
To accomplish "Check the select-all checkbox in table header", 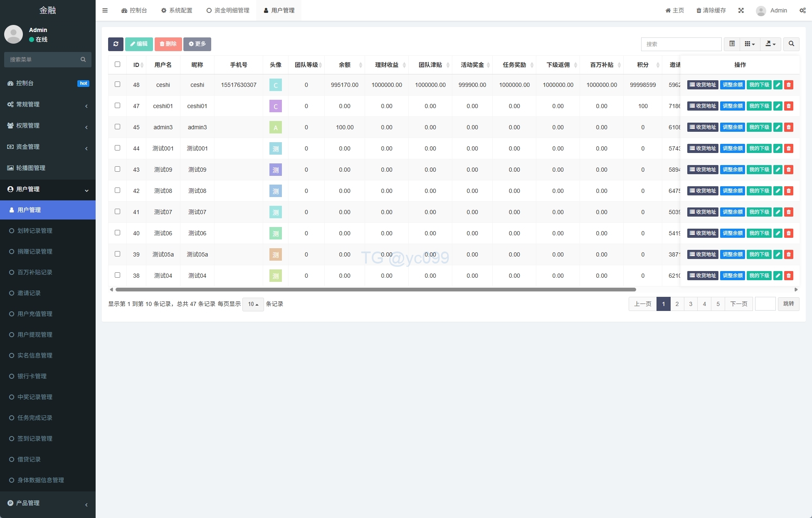I will coord(117,64).
